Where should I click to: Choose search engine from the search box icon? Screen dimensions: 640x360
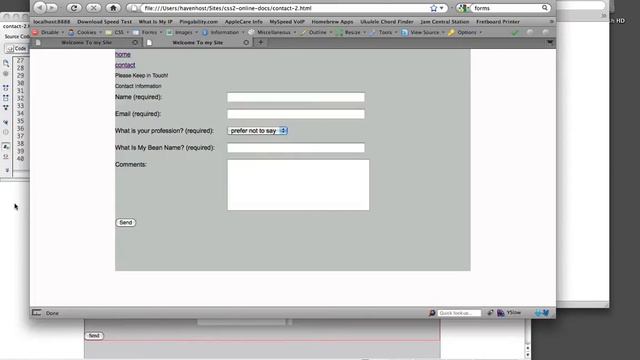point(463,8)
